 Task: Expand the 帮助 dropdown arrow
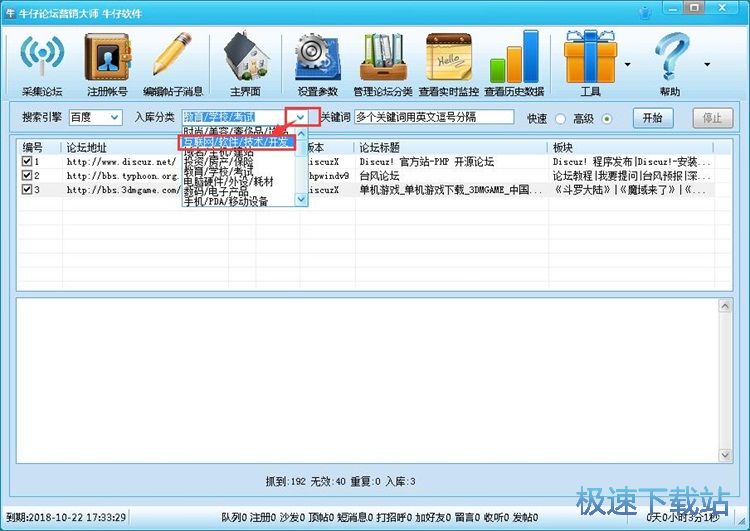click(x=707, y=64)
